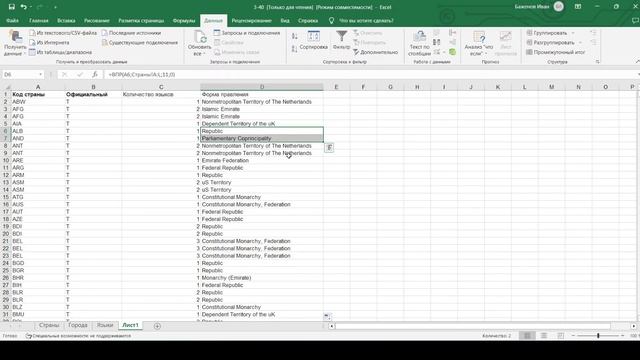The height and width of the screenshot is (360, 640).
Task: Sort ascending with the A-Z icon
Action: pos(294,36)
